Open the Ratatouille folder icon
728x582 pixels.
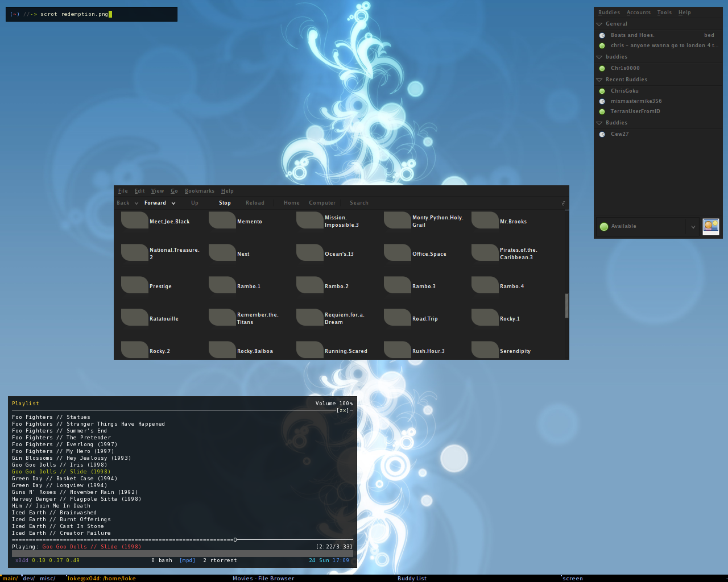[x=135, y=318]
